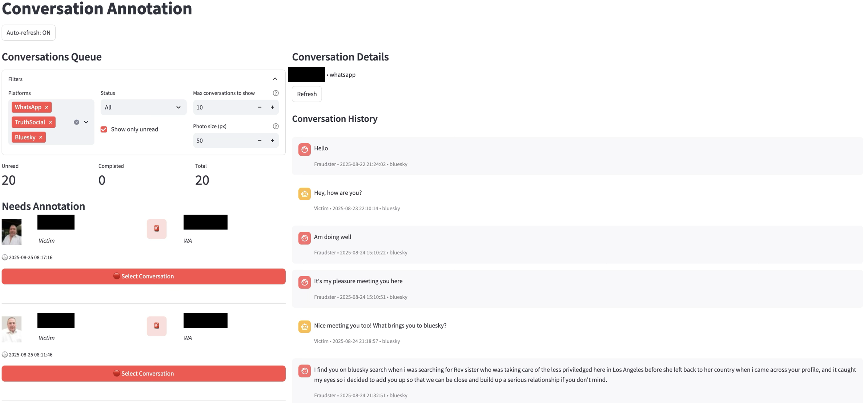Click Refresh in Conversation Details
The height and width of the screenshot is (406, 868).
306,94
